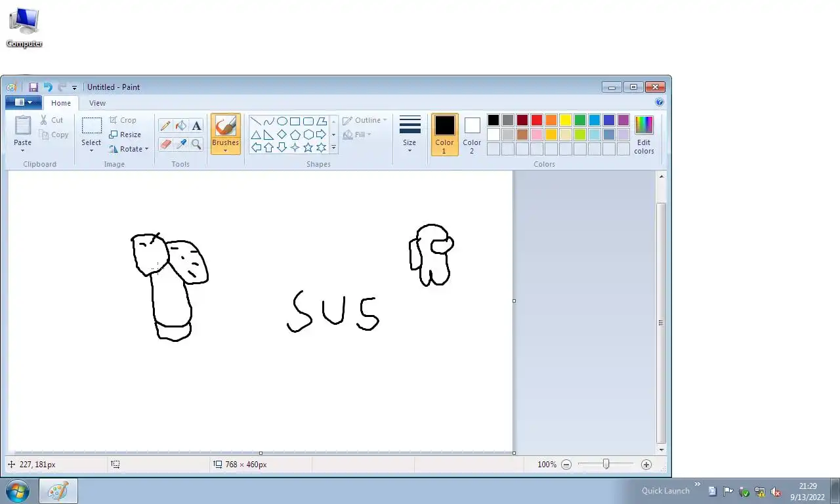
Task: Select the Pencil tool
Action: pyautogui.click(x=165, y=125)
